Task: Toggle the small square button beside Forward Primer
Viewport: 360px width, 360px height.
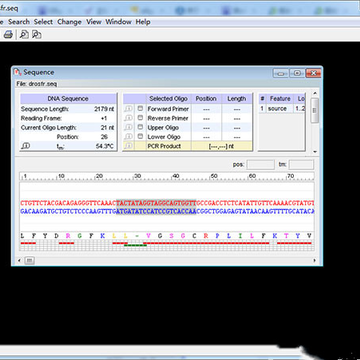Action: tap(140, 109)
